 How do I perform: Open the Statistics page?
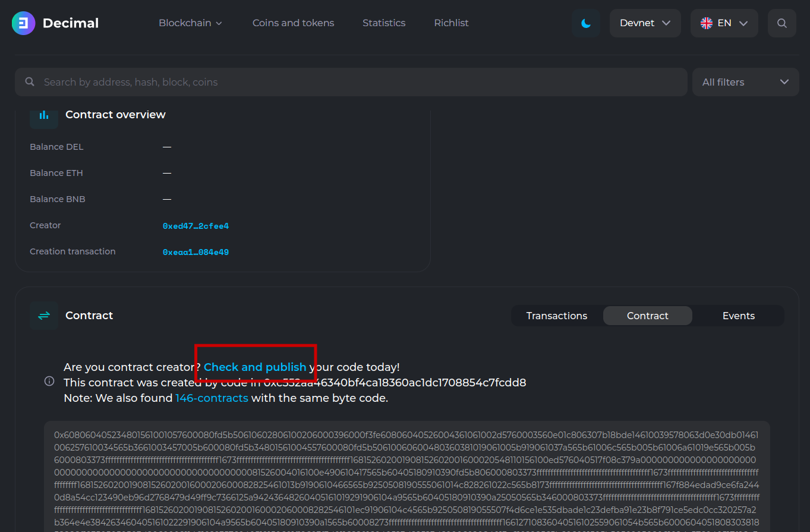[x=384, y=23]
